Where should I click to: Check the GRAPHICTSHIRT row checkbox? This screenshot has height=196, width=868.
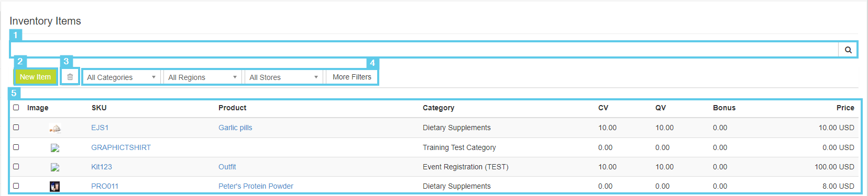pos(16,147)
